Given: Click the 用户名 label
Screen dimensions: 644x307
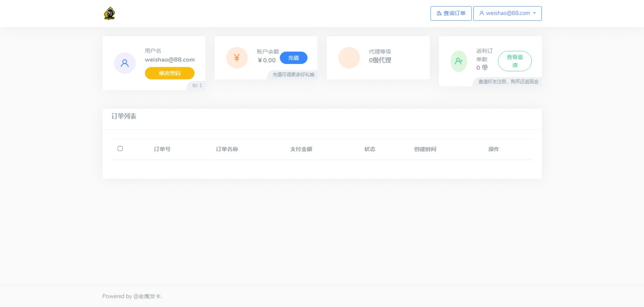Looking at the screenshot, I should coord(153,51).
